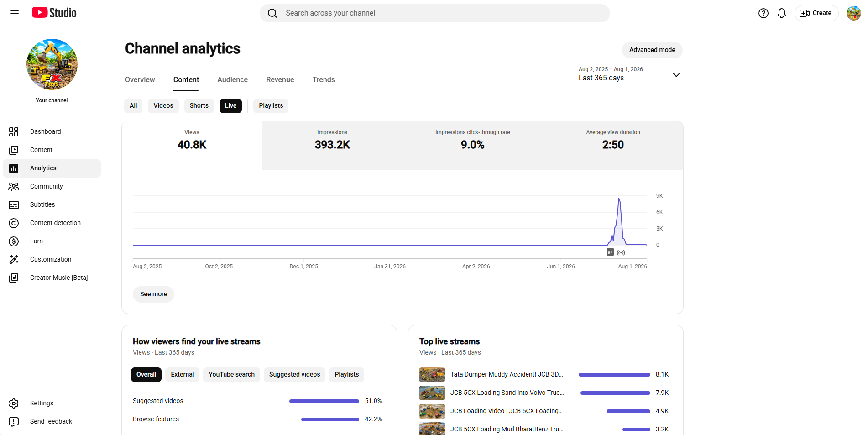The width and height of the screenshot is (868, 435).
Task: Click the 8.1K views bar
Action: 614,375
